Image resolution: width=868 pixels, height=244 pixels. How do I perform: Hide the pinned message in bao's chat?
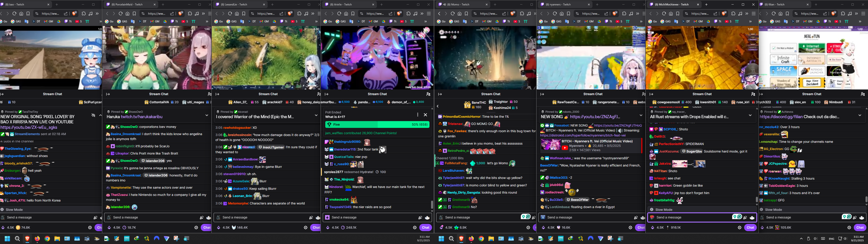pos(93,115)
